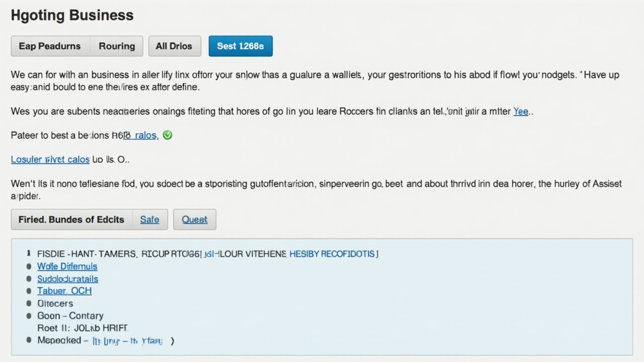Open the Losufer rivet calos link

click(50, 159)
